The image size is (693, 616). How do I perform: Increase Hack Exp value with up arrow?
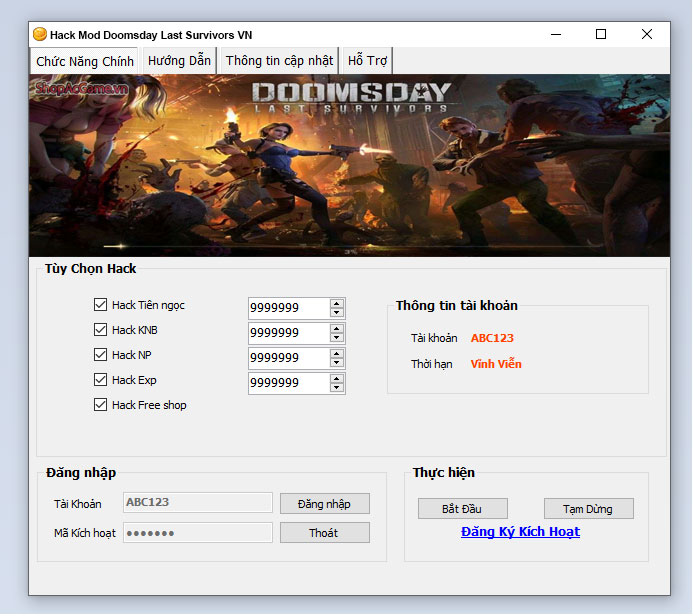tap(337, 378)
